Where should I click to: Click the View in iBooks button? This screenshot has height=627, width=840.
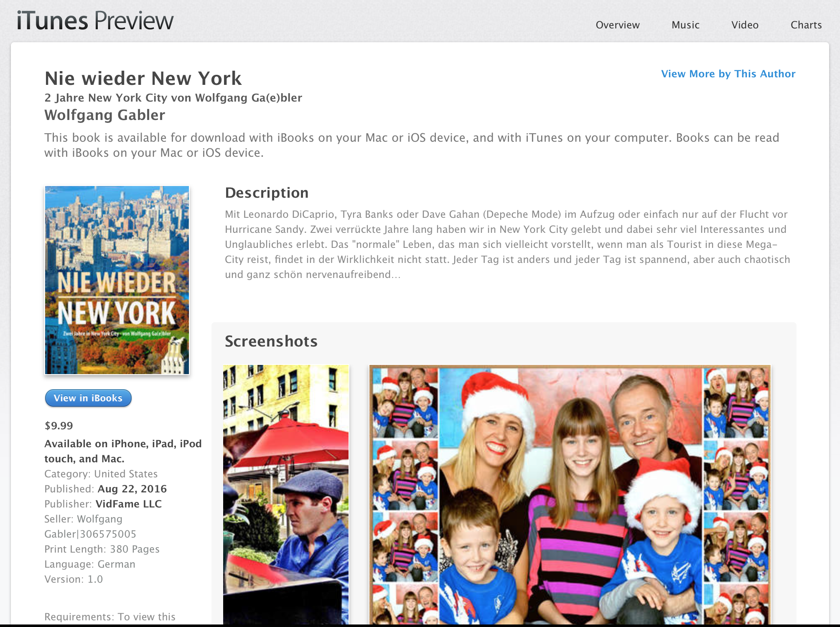[x=88, y=398]
